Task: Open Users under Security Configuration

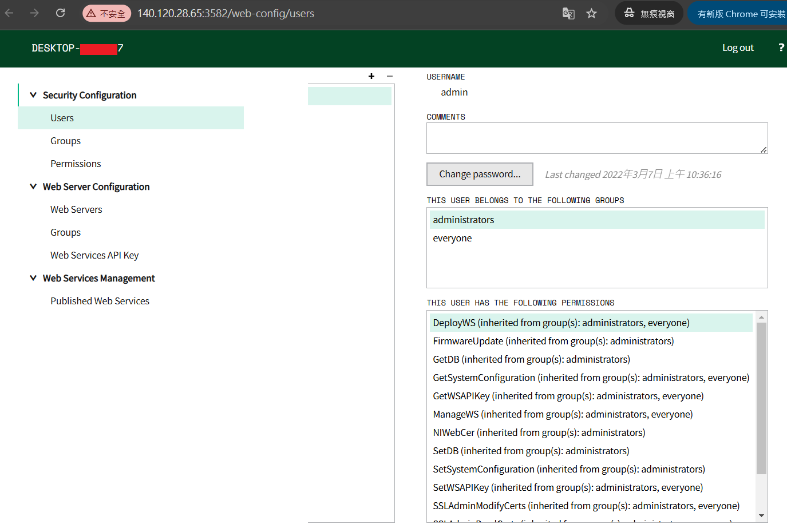Action: tap(131, 118)
